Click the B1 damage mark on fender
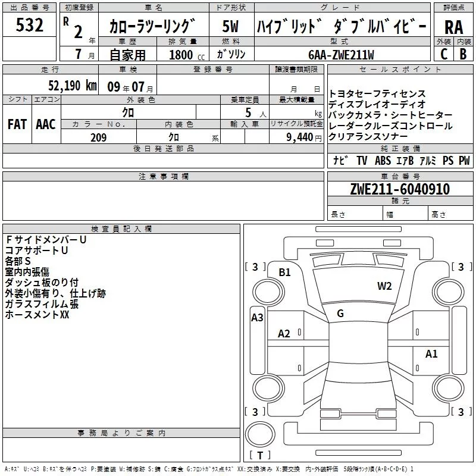Viewport: 476px width, 476px height. pyautogui.click(x=284, y=273)
